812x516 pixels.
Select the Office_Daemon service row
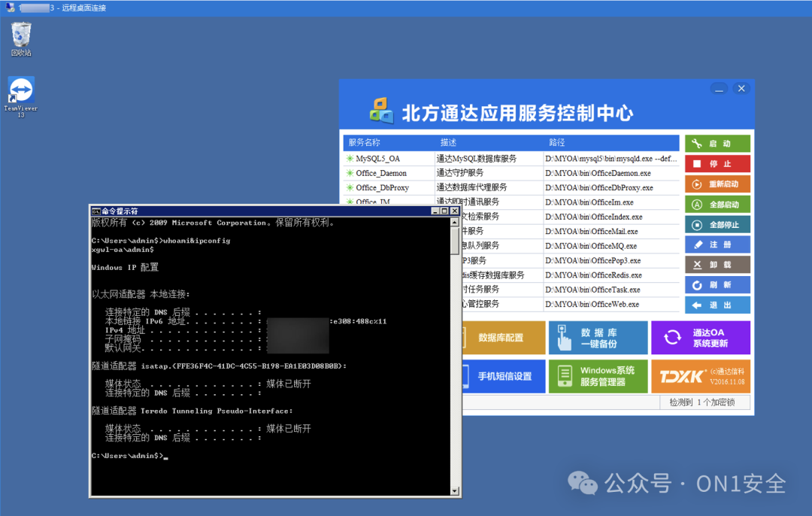coord(511,173)
